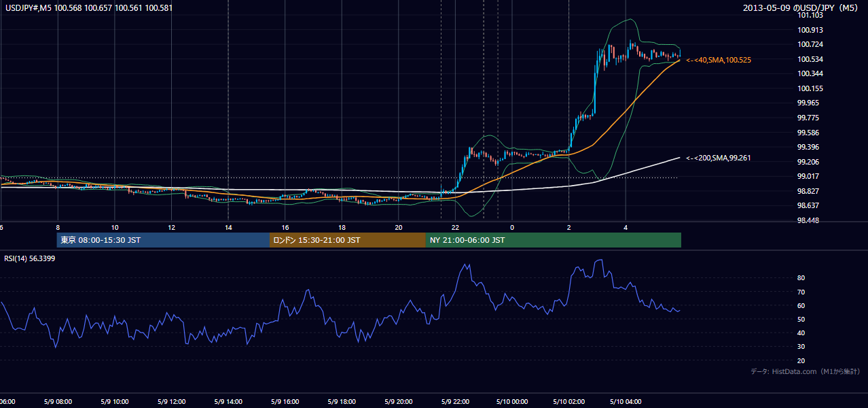Click price axis value 98.448
The width and height of the screenshot is (868, 408).
(x=808, y=221)
